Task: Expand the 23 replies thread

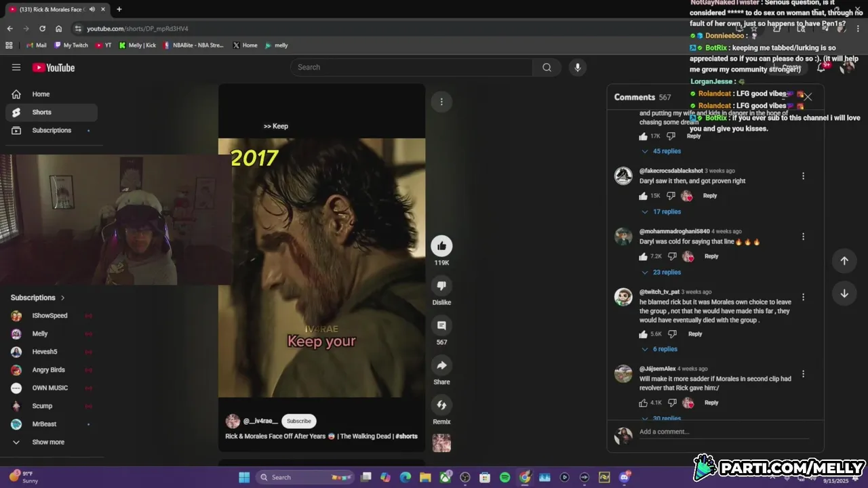Action: (661, 272)
